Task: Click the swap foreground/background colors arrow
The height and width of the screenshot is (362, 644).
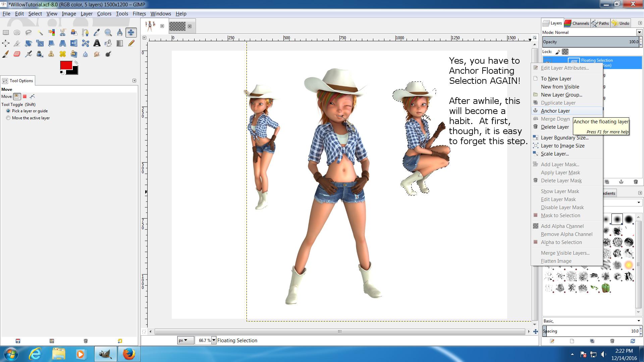Action: (76, 63)
